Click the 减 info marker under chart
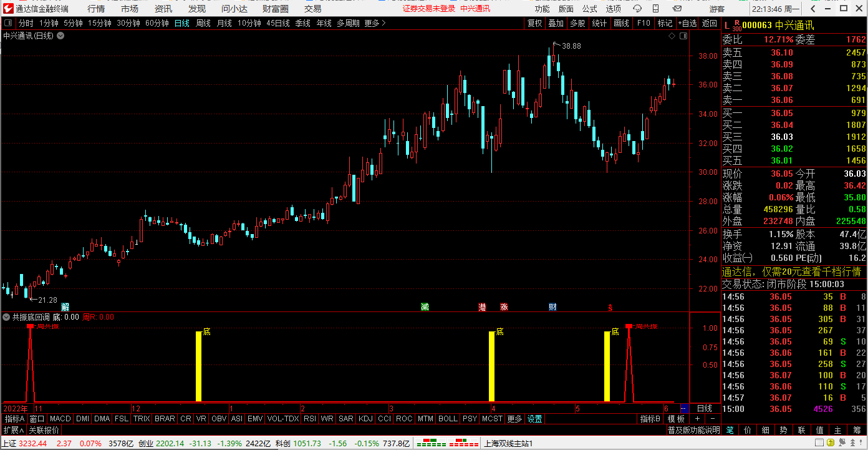The width and height of the screenshot is (868, 450). [x=425, y=306]
